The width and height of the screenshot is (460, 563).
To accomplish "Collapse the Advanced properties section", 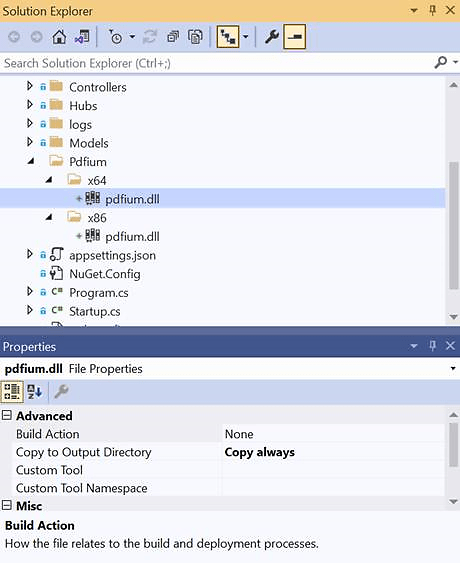I will tap(7, 415).
